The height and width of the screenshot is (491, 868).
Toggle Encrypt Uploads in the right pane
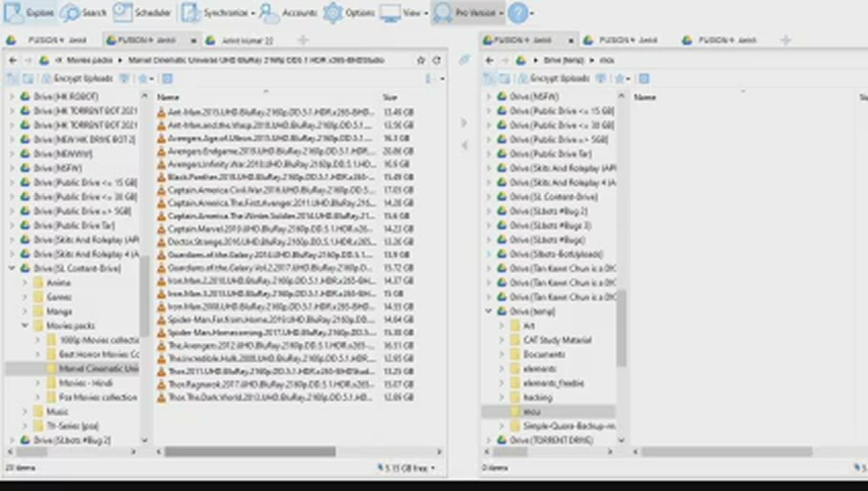[x=553, y=78]
